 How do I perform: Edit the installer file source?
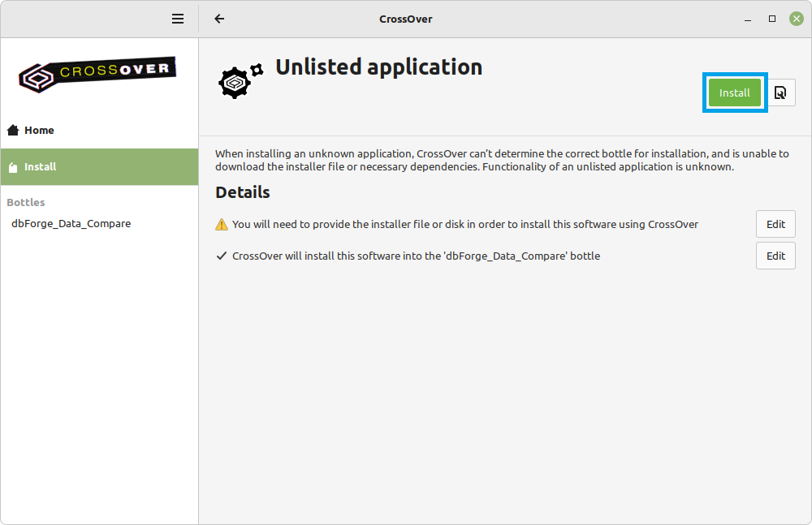(775, 224)
